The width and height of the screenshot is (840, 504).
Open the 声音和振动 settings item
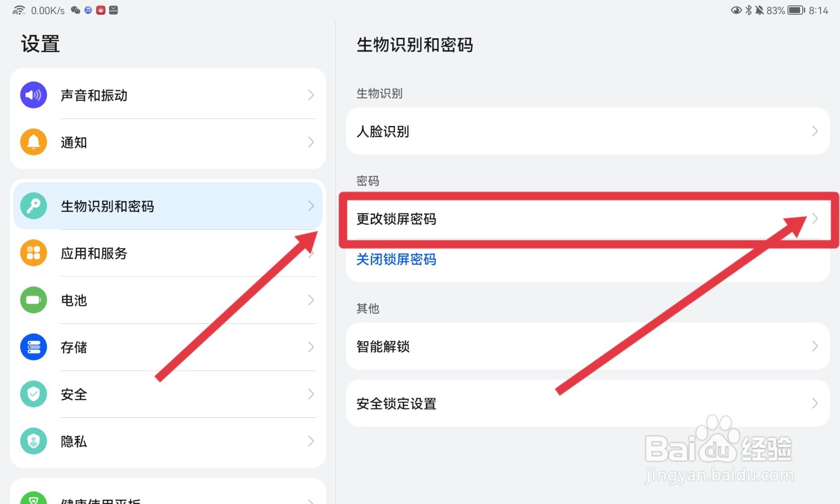pyautogui.click(x=168, y=95)
